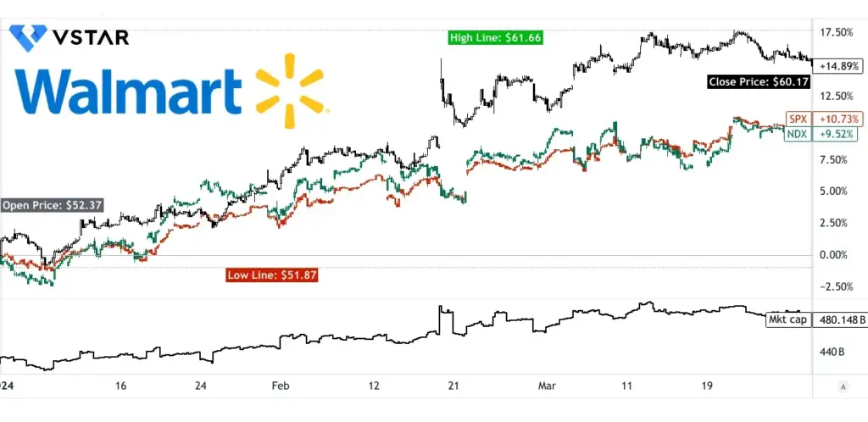
Task: Click the green High Line $61.66 label
Action: (496, 37)
